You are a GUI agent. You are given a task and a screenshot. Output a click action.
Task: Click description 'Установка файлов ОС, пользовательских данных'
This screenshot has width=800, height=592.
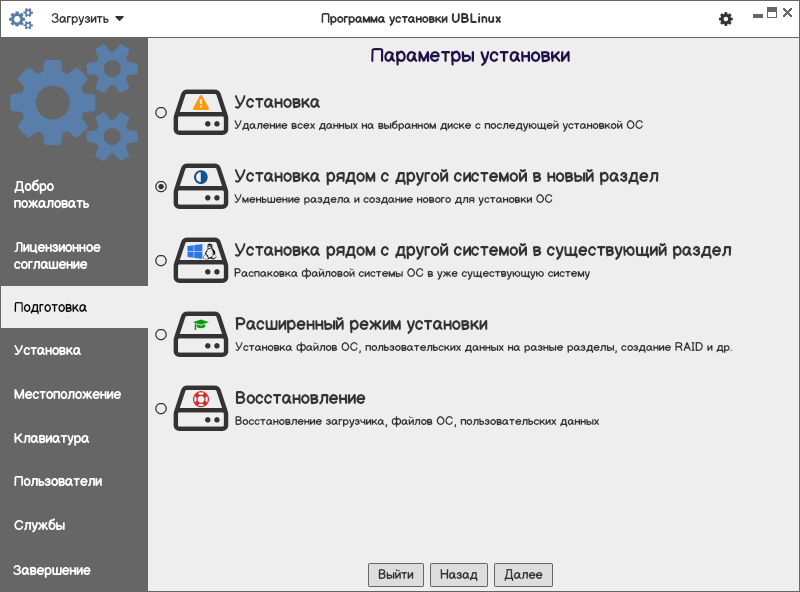pyautogui.click(x=483, y=347)
